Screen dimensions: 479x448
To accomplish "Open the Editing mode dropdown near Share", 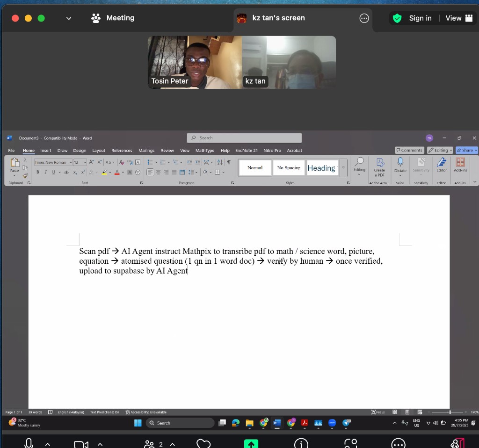I will pos(440,150).
